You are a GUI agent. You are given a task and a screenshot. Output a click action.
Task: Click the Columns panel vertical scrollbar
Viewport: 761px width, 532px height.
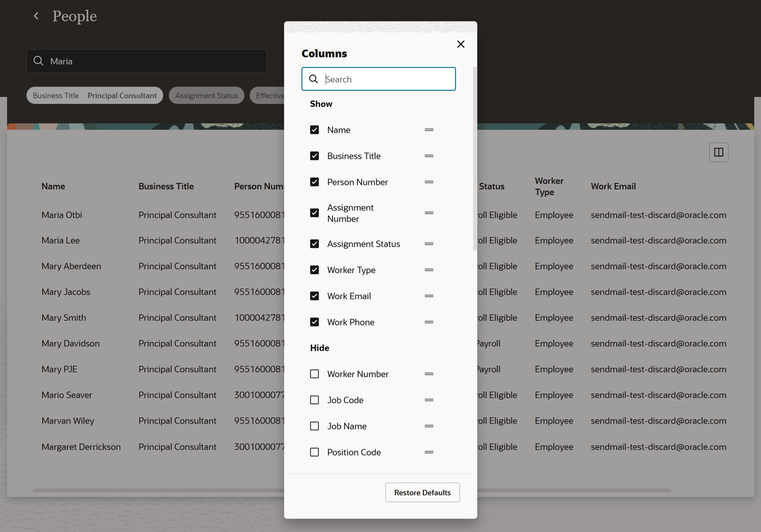coord(475,159)
